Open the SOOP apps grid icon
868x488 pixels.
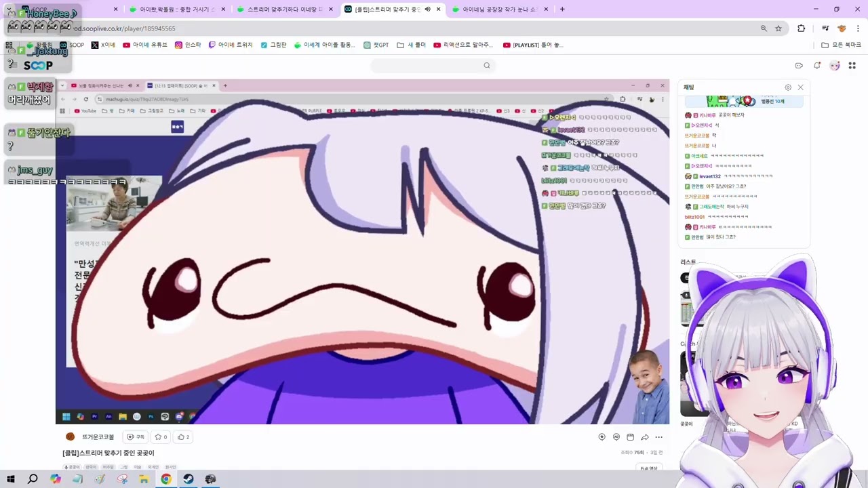coord(852,66)
